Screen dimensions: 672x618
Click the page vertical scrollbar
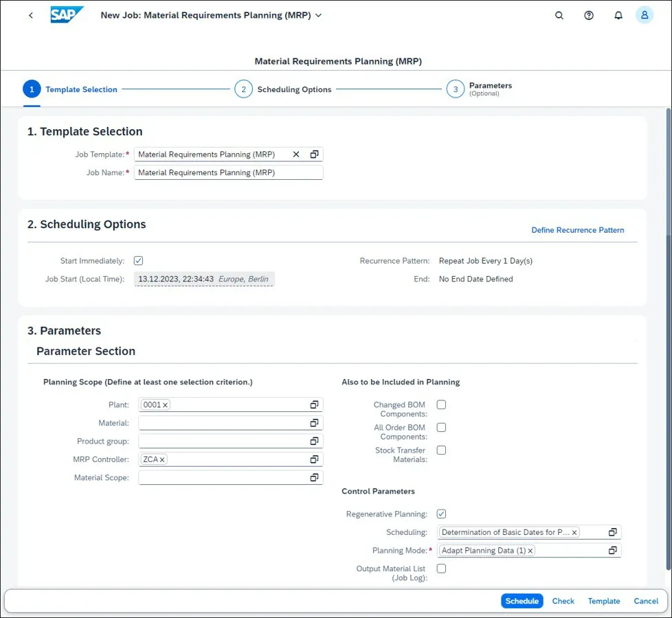pyautogui.click(x=668, y=339)
